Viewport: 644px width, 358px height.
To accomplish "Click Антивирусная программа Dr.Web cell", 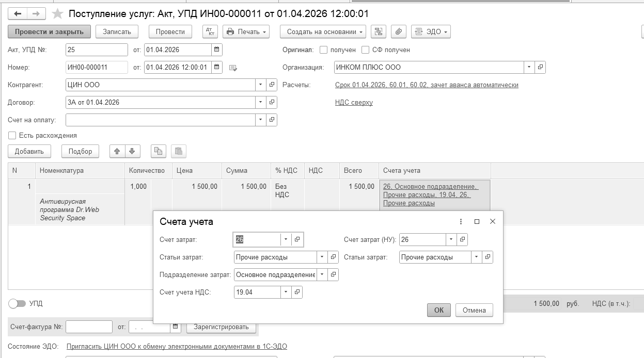I will 80,209.
